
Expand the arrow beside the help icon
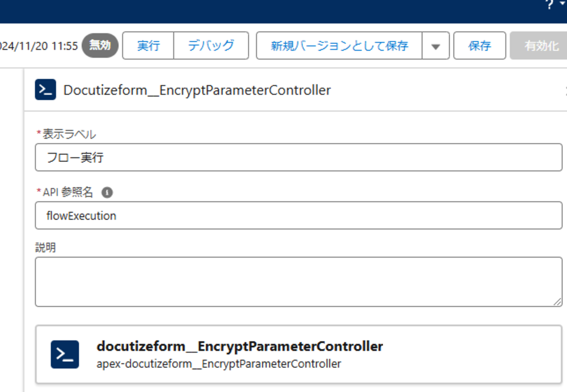[x=562, y=5]
